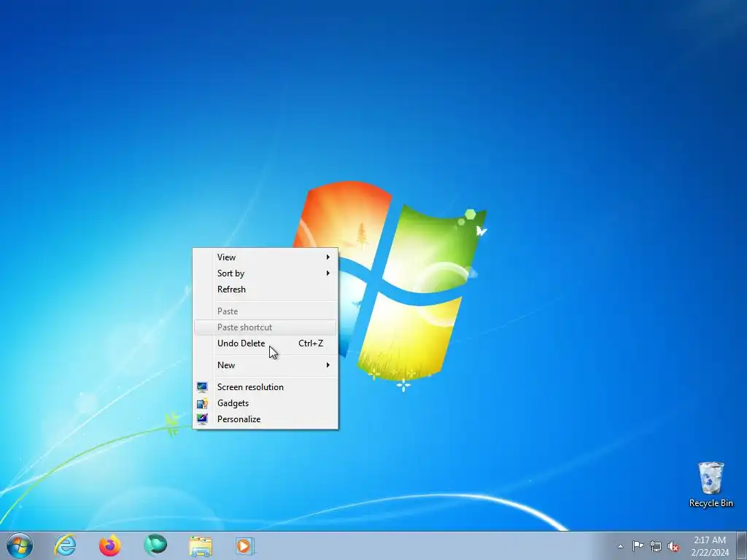
Task: Select the Recycle Bin desktop icon
Action: coord(711,484)
